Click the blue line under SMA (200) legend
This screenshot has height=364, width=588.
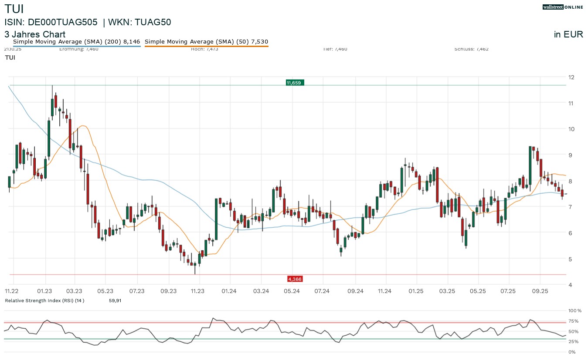pyautogui.click(x=76, y=46)
